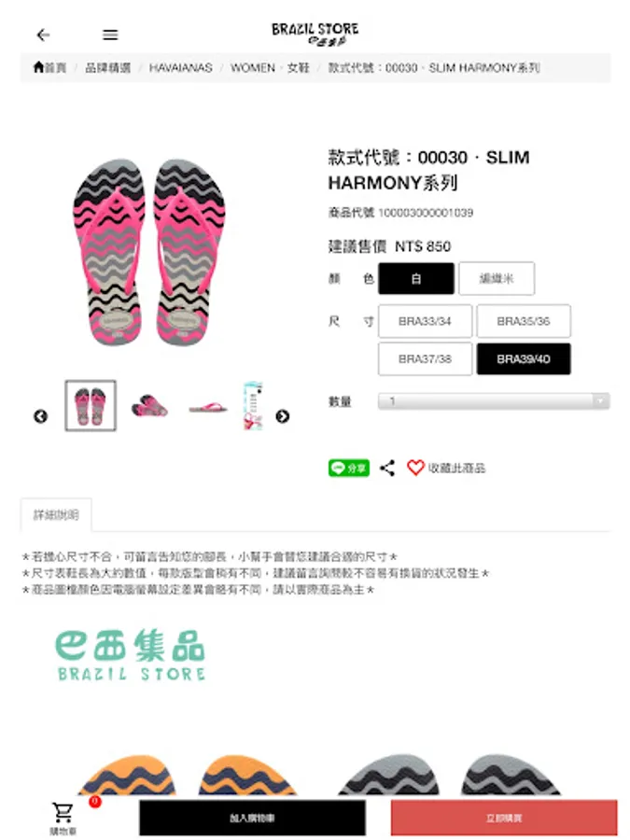
Task: Click the black add-to-cart button
Action: tap(252, 818)
